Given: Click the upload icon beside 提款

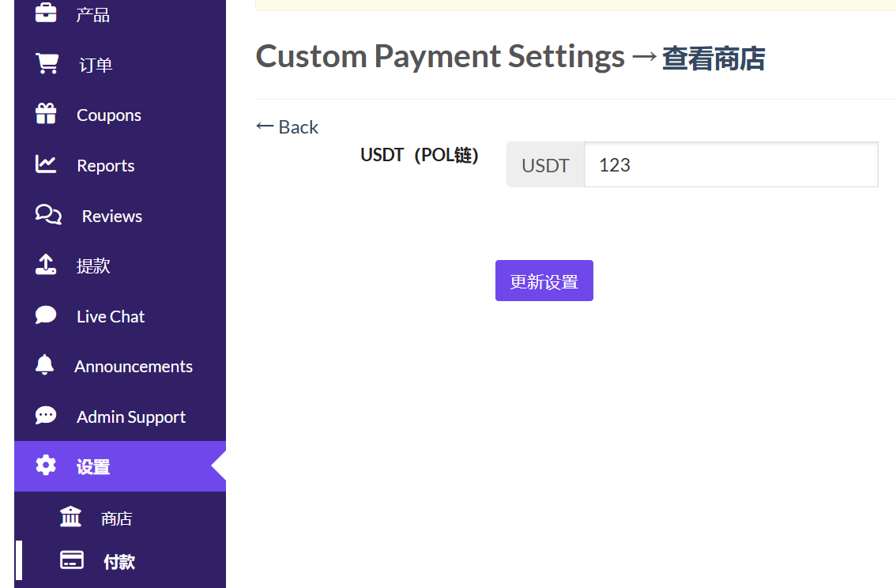Looking at the screenshot, I should [x=46, y=265].
